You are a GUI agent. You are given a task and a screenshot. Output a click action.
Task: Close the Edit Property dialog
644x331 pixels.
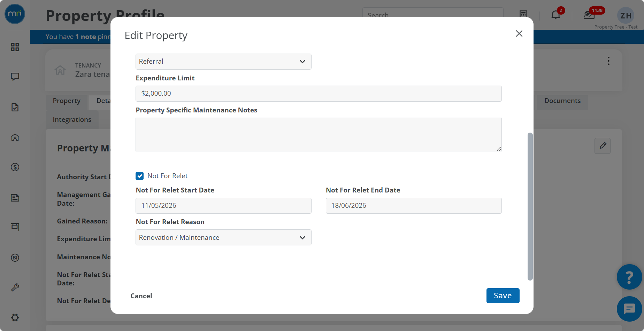pos(519,33)
